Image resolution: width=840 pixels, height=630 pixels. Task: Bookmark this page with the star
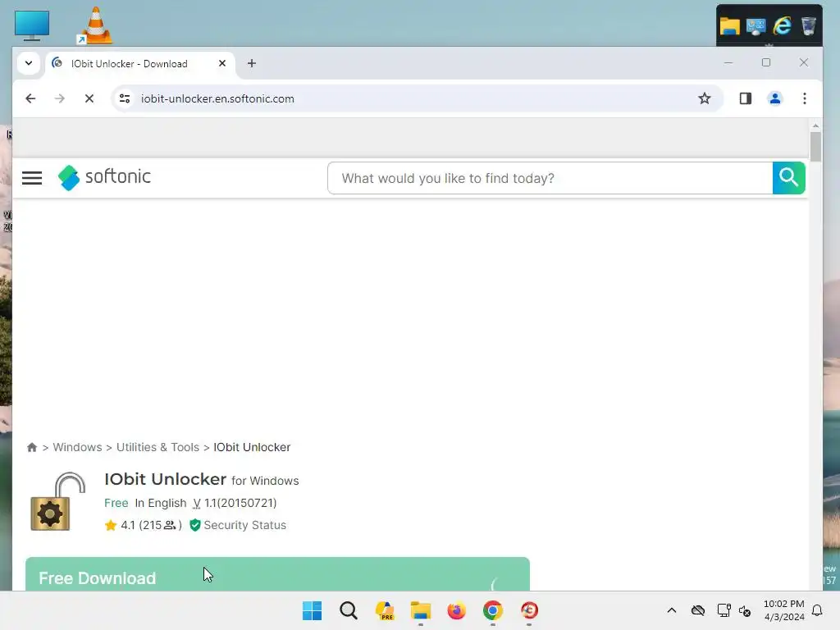coord(704,98)
